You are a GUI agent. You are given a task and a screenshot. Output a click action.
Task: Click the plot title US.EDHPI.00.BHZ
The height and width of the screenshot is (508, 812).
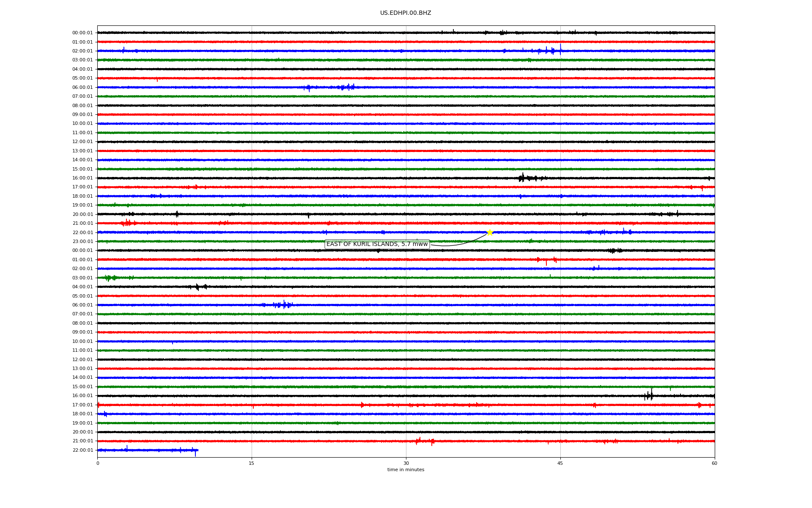pos(405,13)
